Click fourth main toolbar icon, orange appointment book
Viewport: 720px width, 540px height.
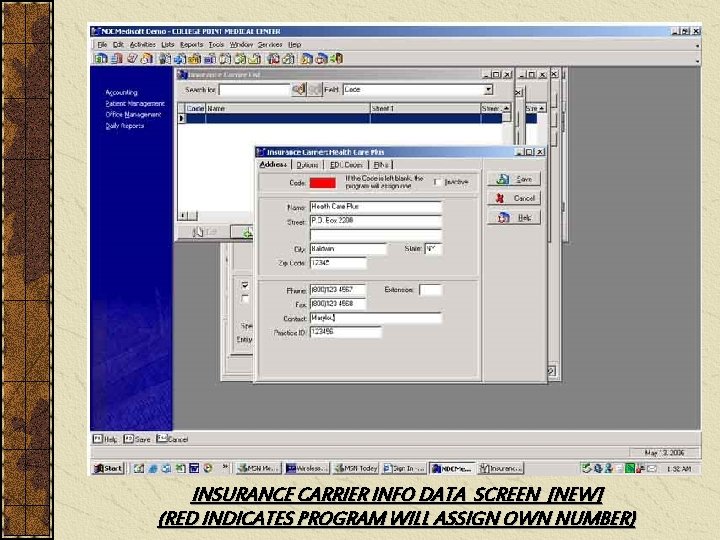pyautogui.click(x=147, y=59)
